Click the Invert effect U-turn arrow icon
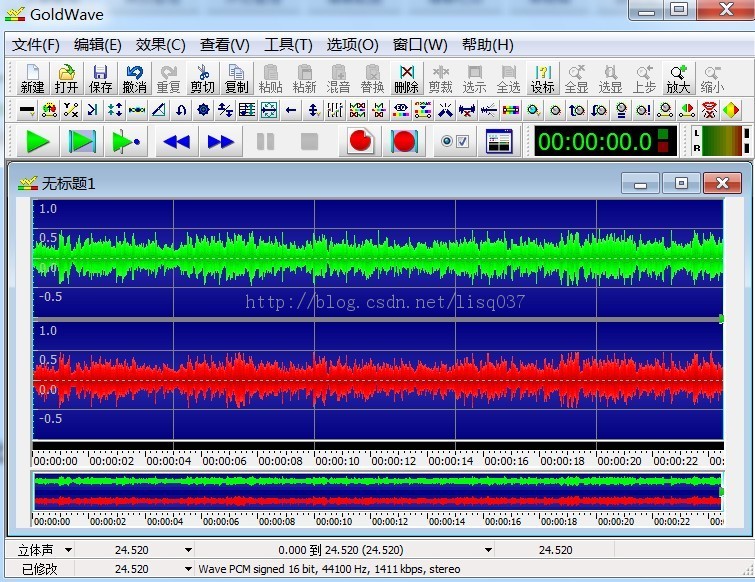This screenshot has height=582, width=755. (181, 110)
